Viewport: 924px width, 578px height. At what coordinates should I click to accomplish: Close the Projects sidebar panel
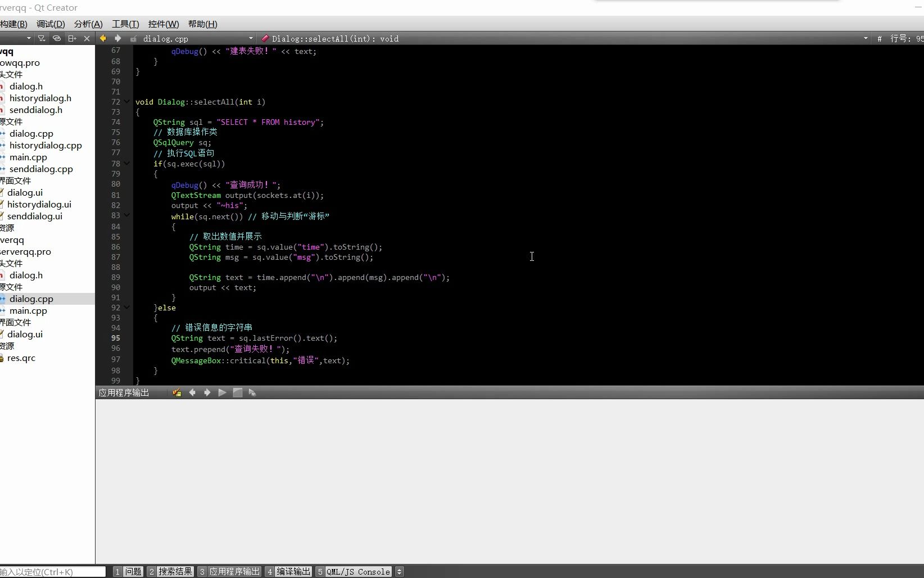click(x=87, y=38)
